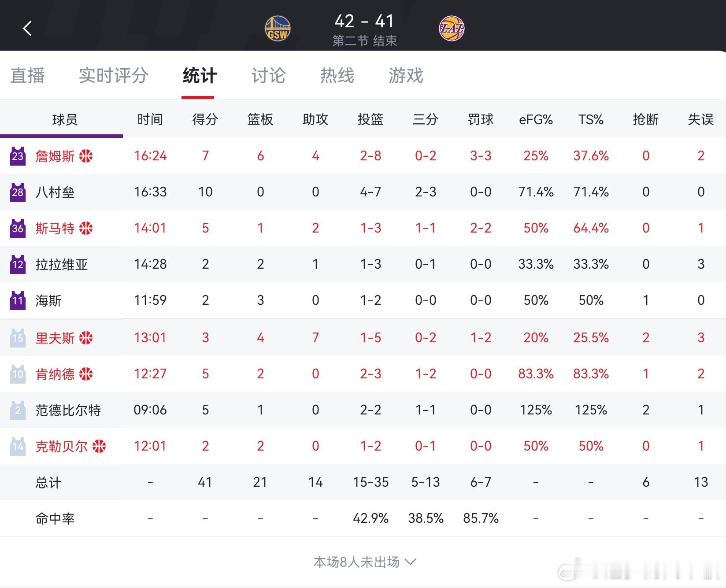Click jersey number 2 icon beside 范德比尔特
726x588 pixels.
(18, 410)
